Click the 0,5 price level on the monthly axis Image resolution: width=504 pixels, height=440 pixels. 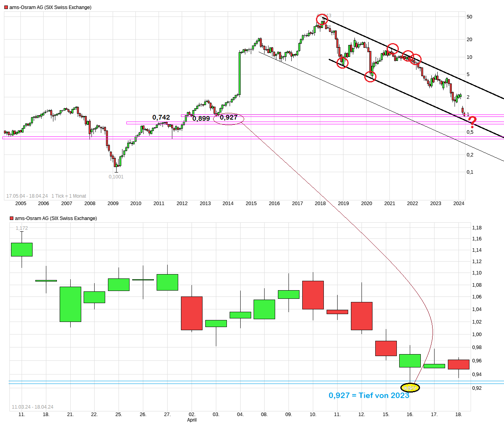[x=470, y=132]
